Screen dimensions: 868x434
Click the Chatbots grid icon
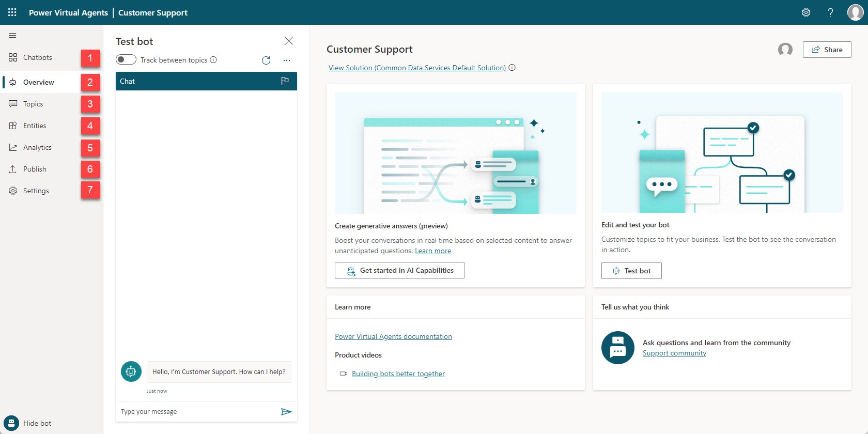13,57
